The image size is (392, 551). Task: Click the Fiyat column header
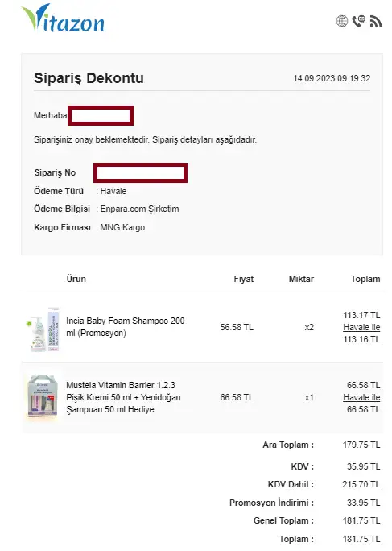(x=243, y=279)
